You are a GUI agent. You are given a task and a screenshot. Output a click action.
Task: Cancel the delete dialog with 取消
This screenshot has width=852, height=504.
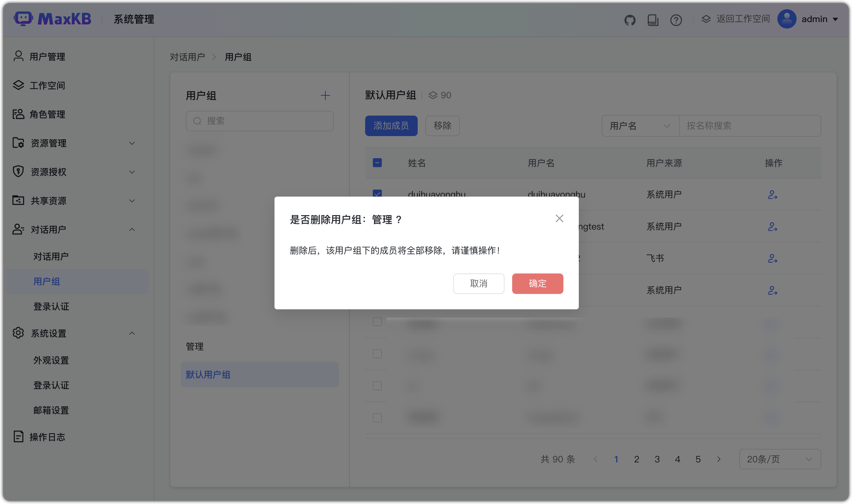(479, 284)
